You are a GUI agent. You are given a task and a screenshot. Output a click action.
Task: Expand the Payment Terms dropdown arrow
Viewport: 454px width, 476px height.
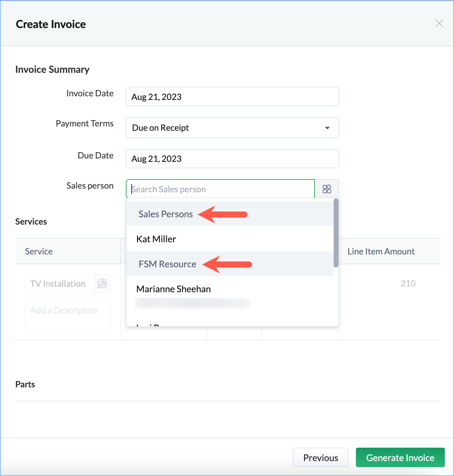click(327, 128)
